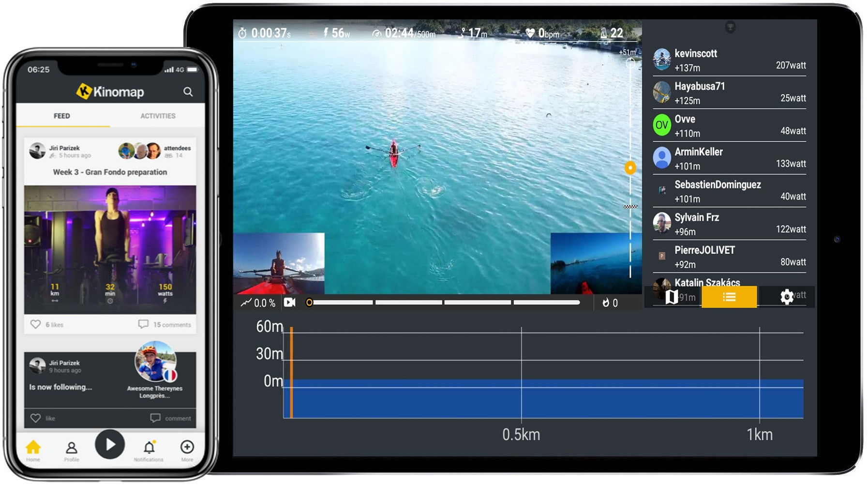868x485 pixels.
Task: Tap the Home icon in bottom navigation
Action: [33, 448]
